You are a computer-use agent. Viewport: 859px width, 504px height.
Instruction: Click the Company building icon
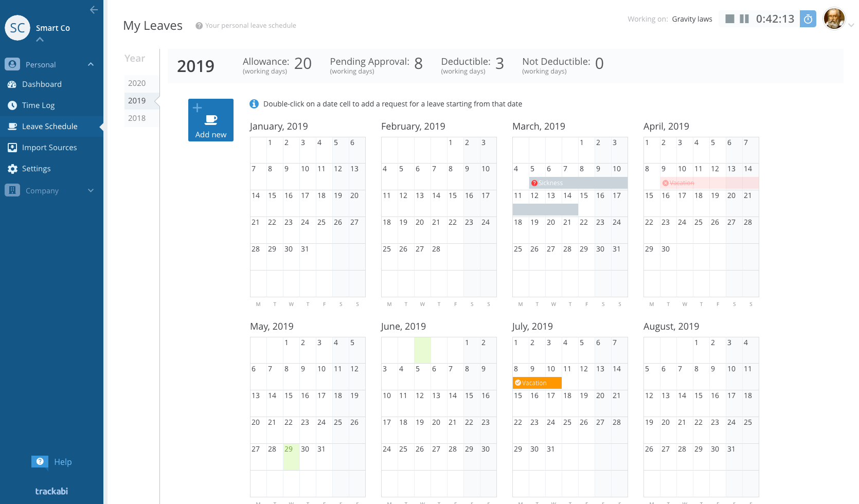[x=12, y=190]
